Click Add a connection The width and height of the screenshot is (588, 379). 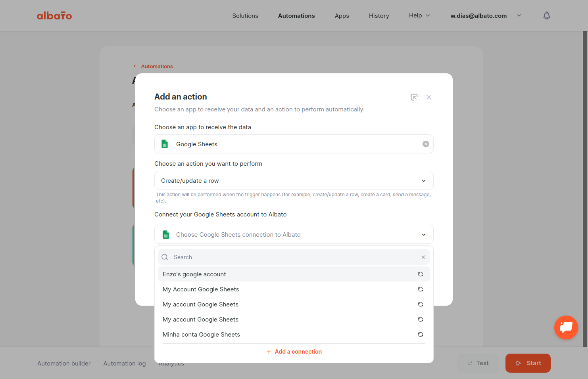(x=294, y=352)
